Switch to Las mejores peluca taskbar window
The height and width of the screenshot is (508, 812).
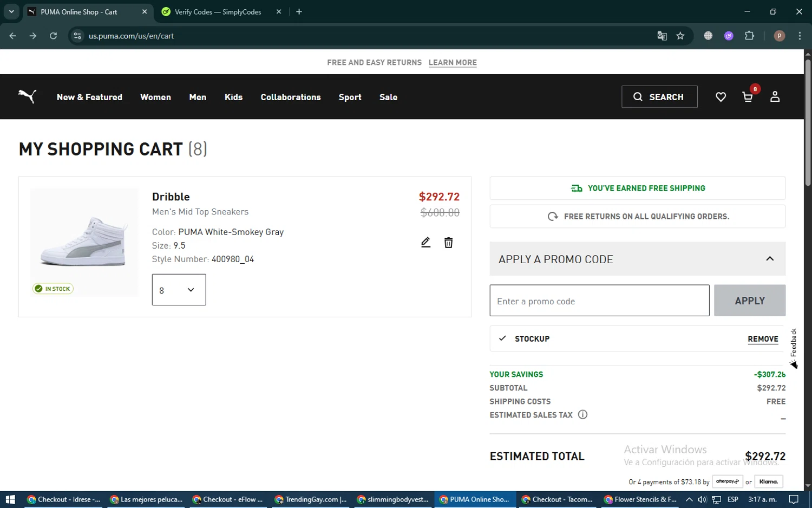(146, 499)
